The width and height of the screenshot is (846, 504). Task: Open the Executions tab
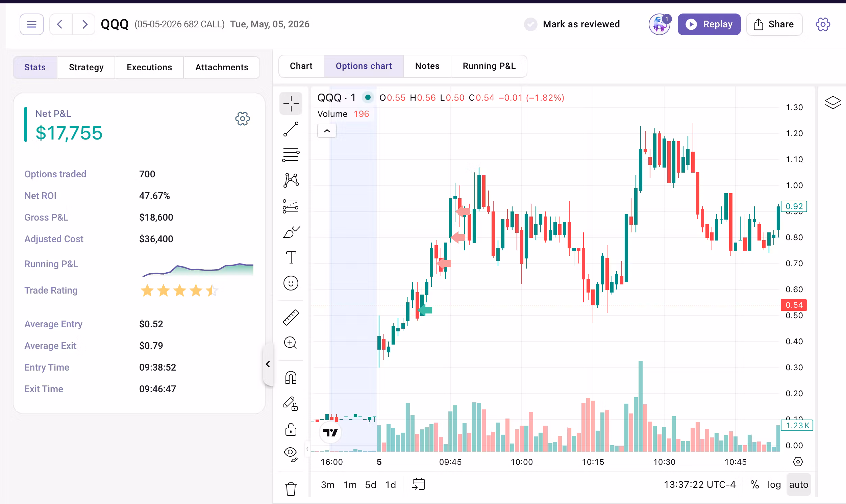[149, 67]
